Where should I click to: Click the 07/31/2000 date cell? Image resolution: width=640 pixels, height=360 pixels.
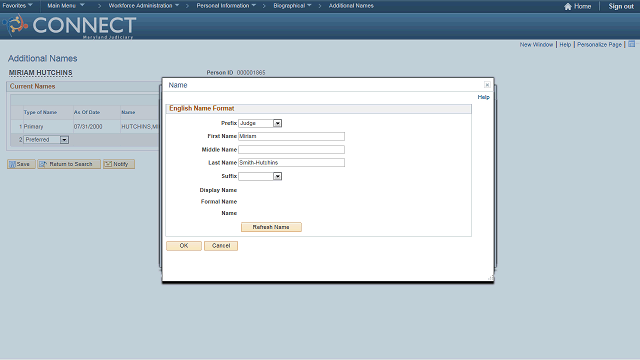point(88,127)
